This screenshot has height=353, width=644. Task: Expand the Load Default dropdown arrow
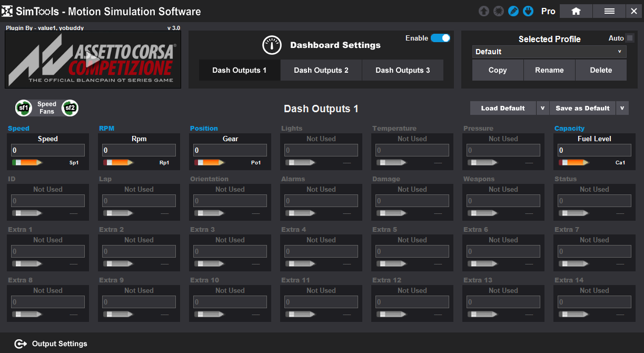click(542, 108)
